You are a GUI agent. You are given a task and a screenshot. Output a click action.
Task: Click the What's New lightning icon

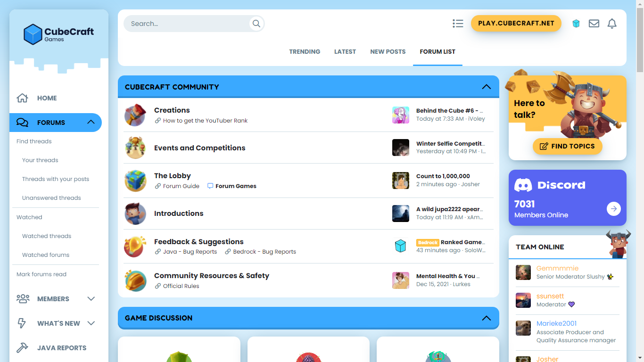pyautogui.click(x=22, y=323)
